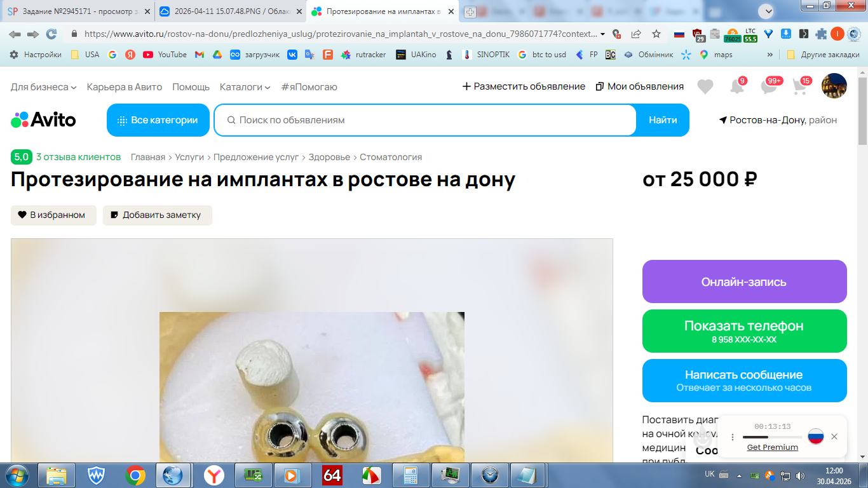868x488 pixels.
Task: Click the share page icon in address bar
Action: pyautogui.click(x=636, y=34)
